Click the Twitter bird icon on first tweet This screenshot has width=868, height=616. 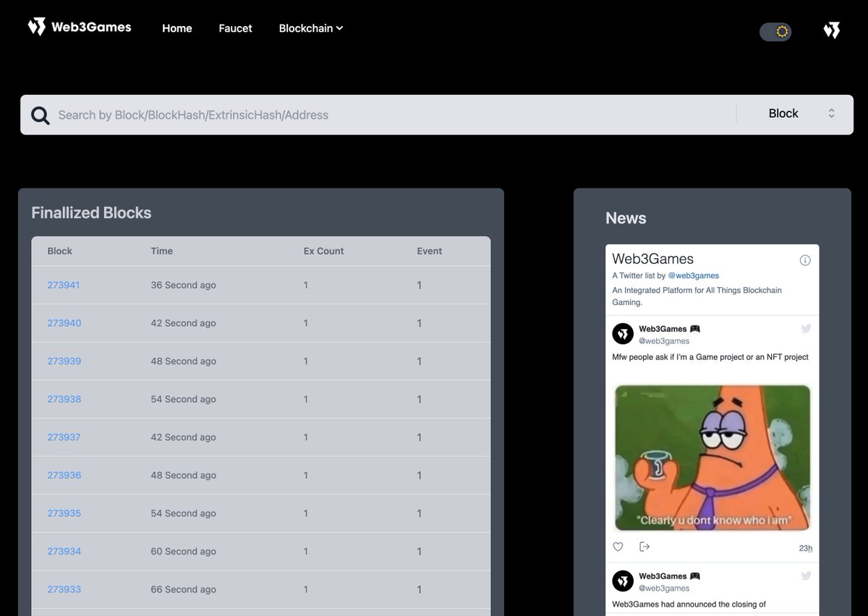pos(807,329)
